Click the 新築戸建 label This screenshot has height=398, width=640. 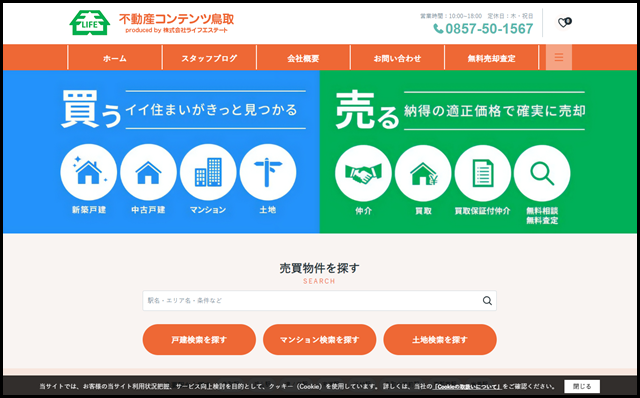click(89, 210)
